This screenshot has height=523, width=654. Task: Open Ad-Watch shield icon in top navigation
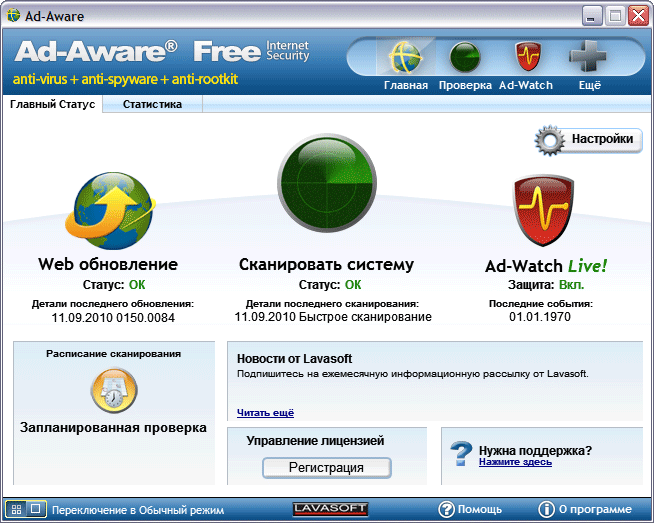(x=528, y=57)
